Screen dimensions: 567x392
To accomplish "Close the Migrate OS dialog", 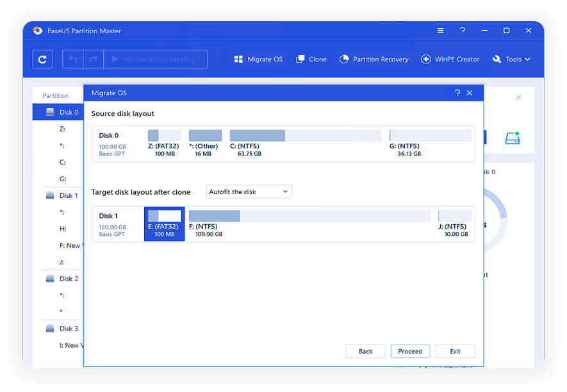I will (x=470, y=93).
